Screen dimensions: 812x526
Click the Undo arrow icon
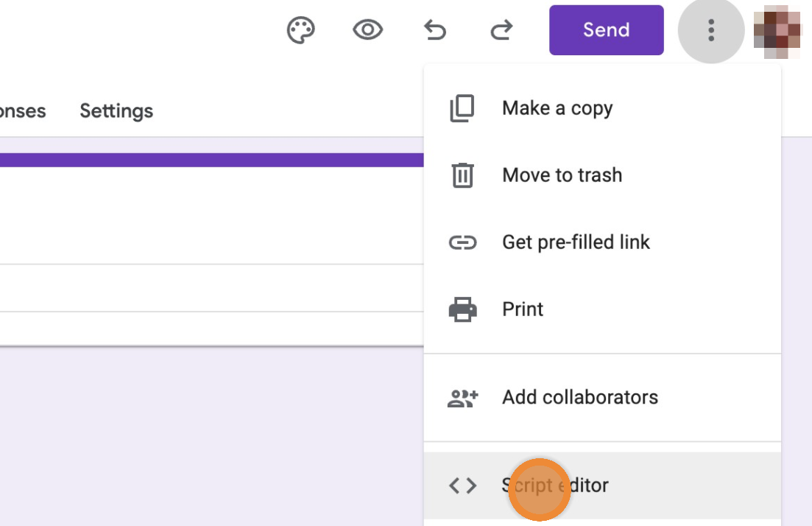coord(435,30)
